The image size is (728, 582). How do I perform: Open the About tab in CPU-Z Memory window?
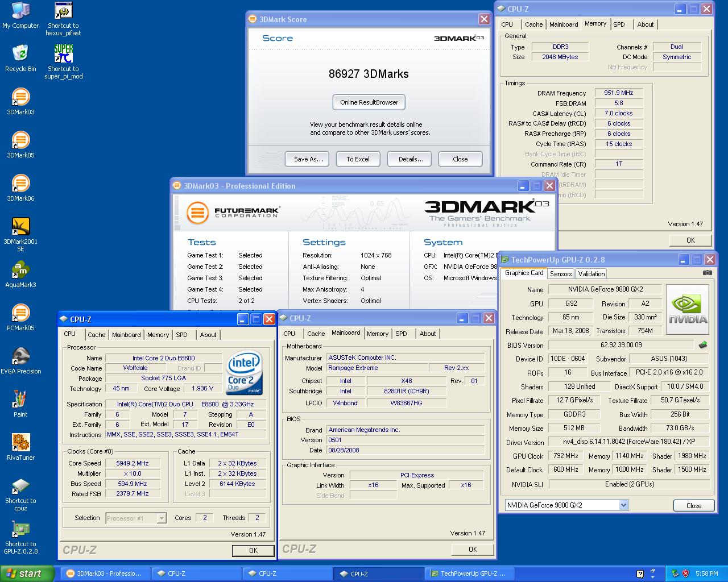point(646,24)
